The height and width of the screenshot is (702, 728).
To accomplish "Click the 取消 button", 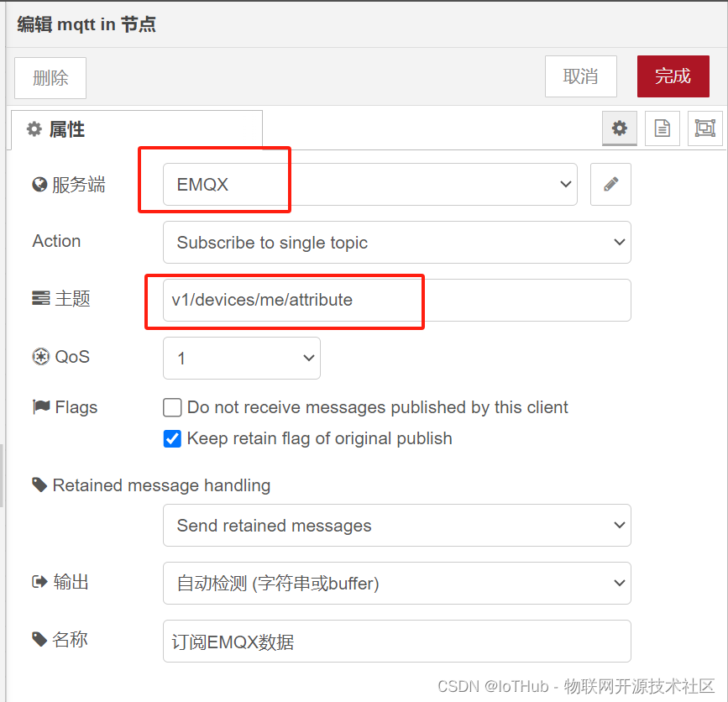I will tap(581, 76).
